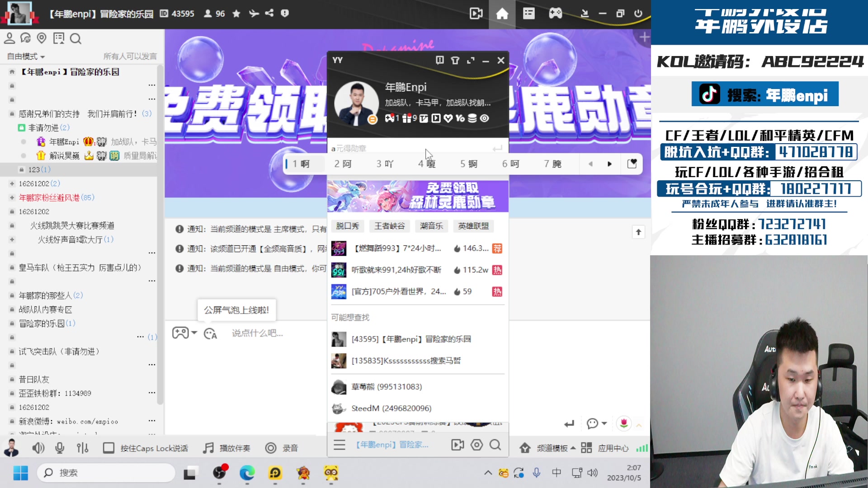
Task: Open [135835]Kssssssssss搜索马哲 channel result
Action: [417, 361]
